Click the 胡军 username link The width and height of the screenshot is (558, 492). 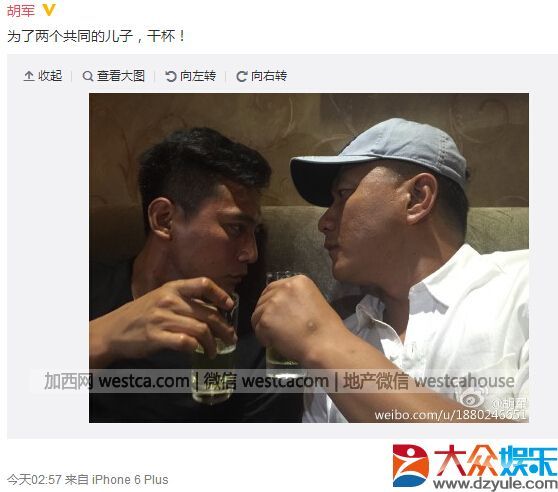21,11
